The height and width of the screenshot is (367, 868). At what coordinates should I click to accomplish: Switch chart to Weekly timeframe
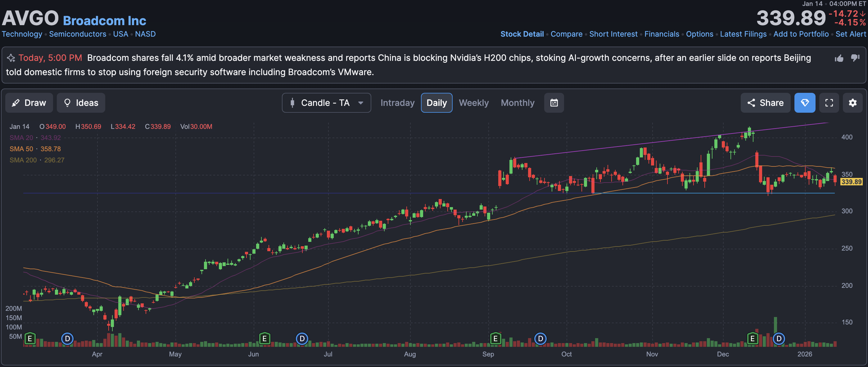point(473,103)
